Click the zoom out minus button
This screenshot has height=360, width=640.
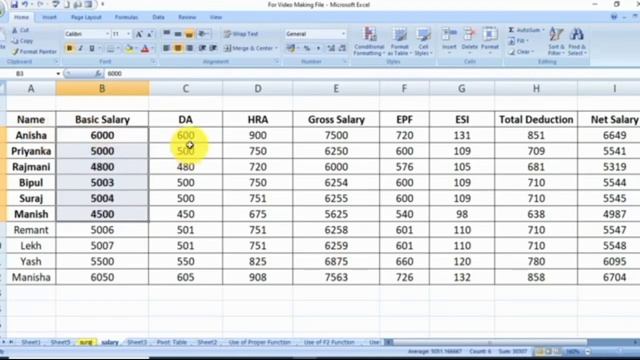[588, 351]
